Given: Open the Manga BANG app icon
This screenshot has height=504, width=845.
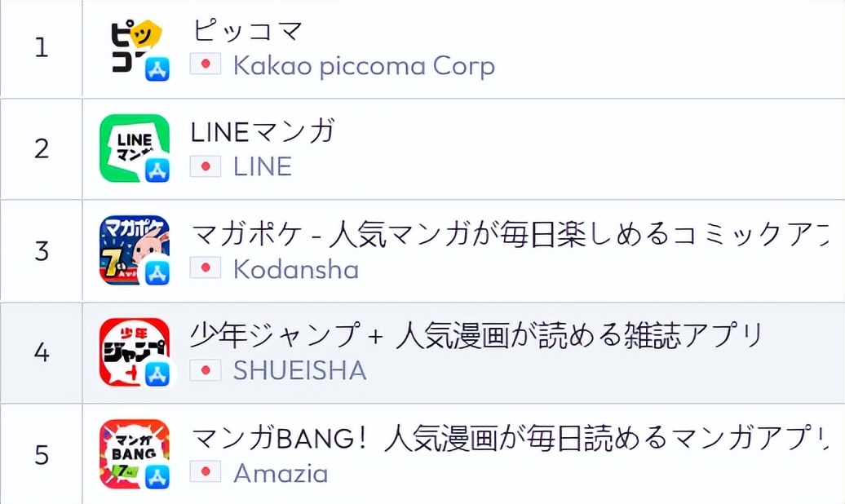Looking at the screenshot, I should coord(135,454).
